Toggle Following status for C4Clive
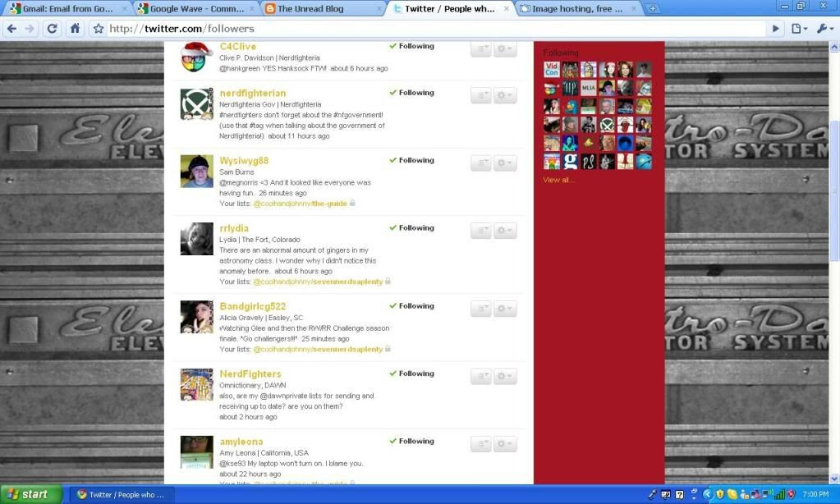 411,46
